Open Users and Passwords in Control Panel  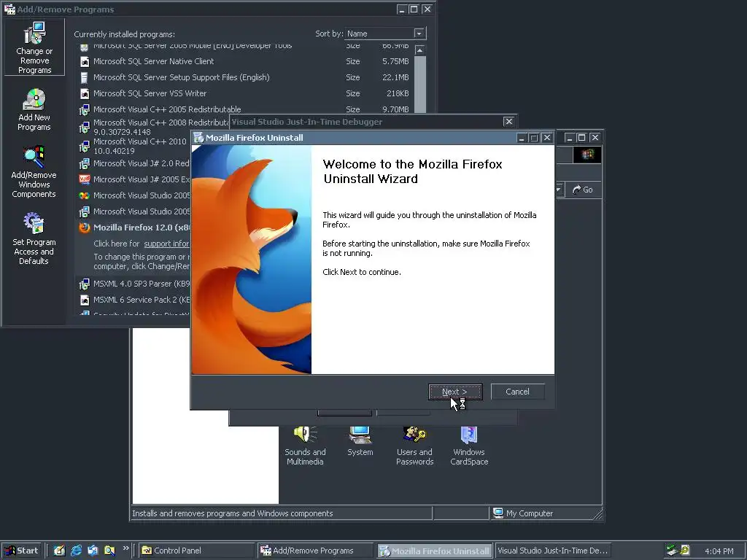[x=414, y=446]
